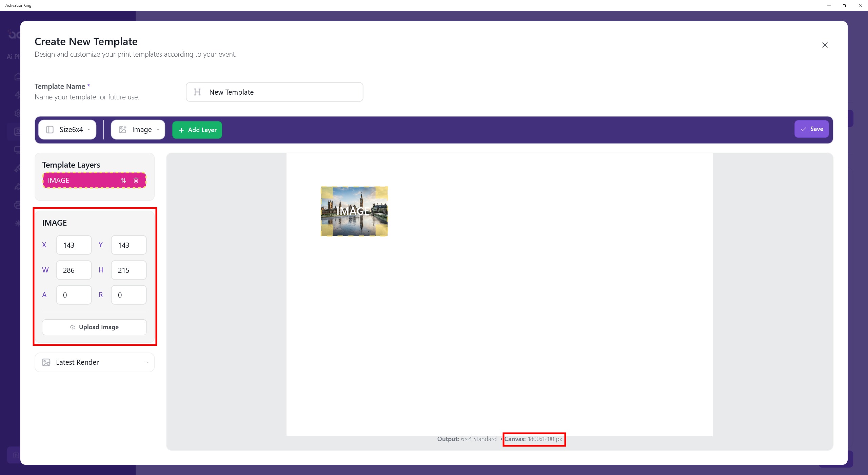Close the Create New Template dialog

pyautogui.click(x=825, y=45)
